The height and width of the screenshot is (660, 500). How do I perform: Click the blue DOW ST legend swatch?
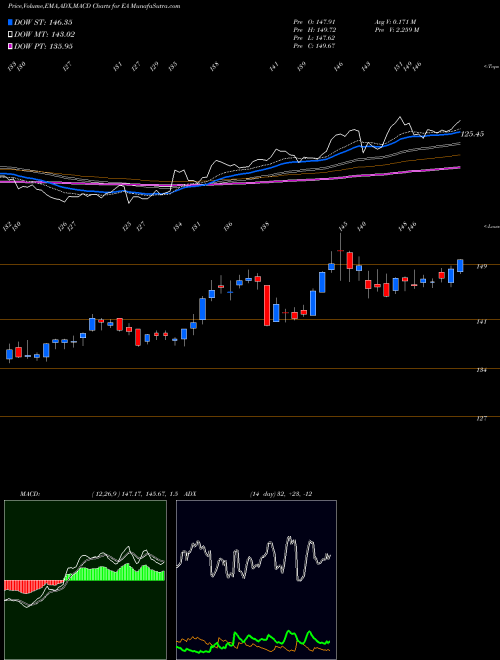(x=10, y=22)
